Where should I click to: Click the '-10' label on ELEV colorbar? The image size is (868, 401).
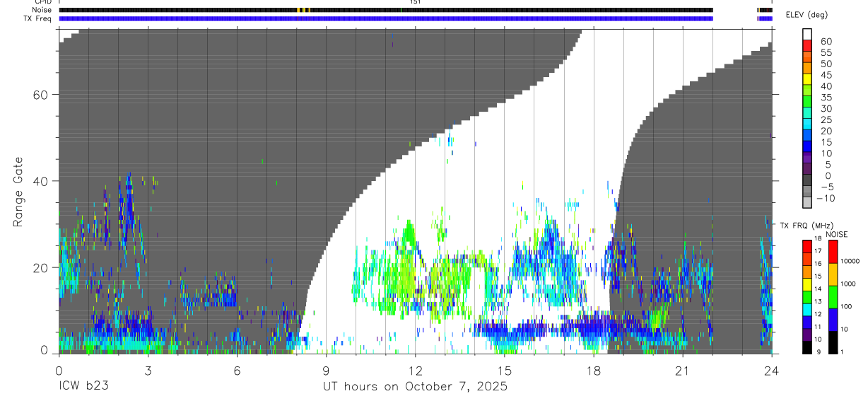click(824, 198)
